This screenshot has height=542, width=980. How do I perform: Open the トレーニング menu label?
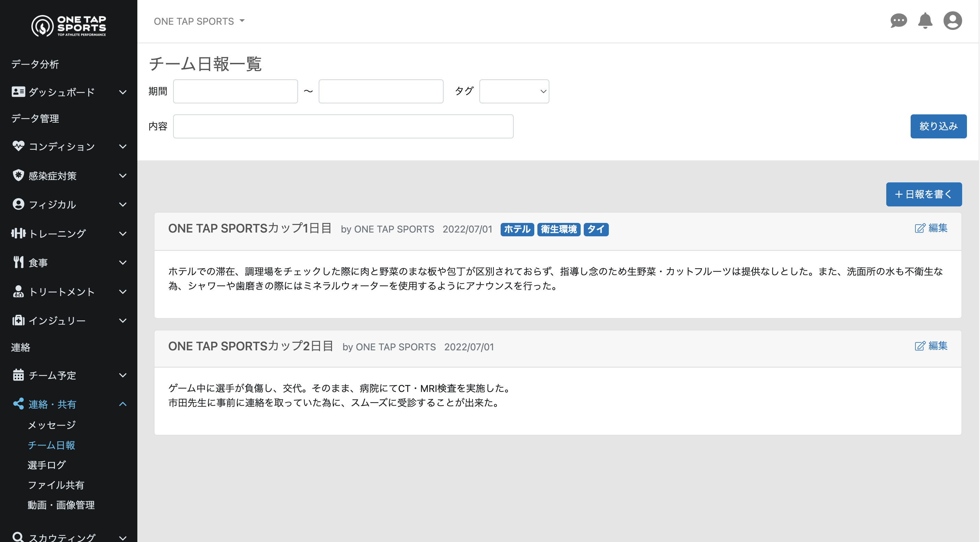click(57, 234)
